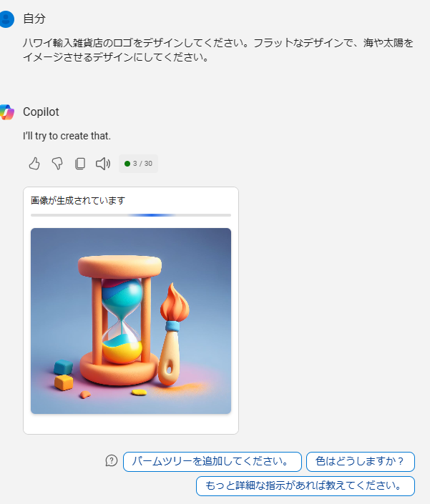This screenshot has width=430, height=504.
Task: Click the green dot 3 / 30 counter
Action: [x=138, y=164]
